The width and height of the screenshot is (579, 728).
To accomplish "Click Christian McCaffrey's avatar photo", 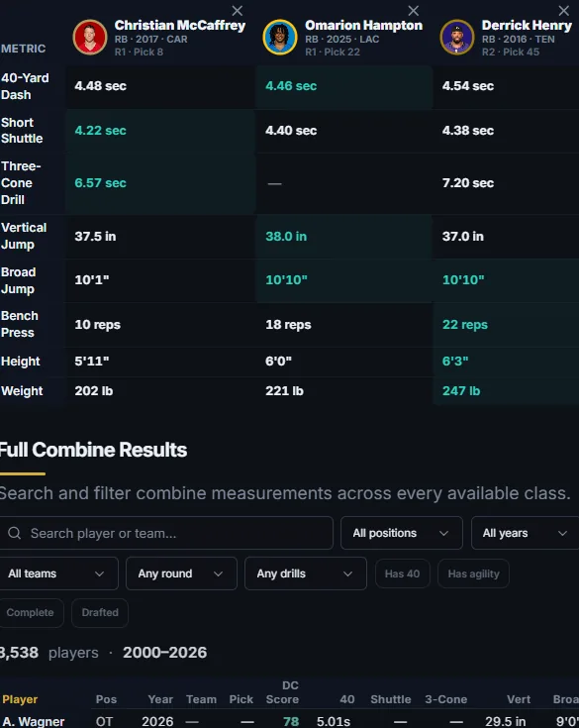I will [x=90, y=38].
